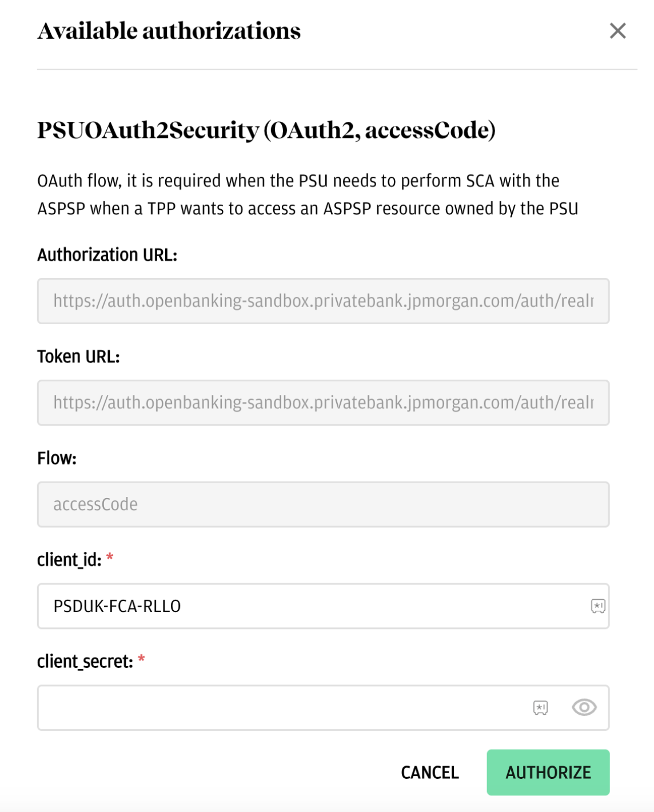Click the Flow field showing accessCode

coord(323,504)
